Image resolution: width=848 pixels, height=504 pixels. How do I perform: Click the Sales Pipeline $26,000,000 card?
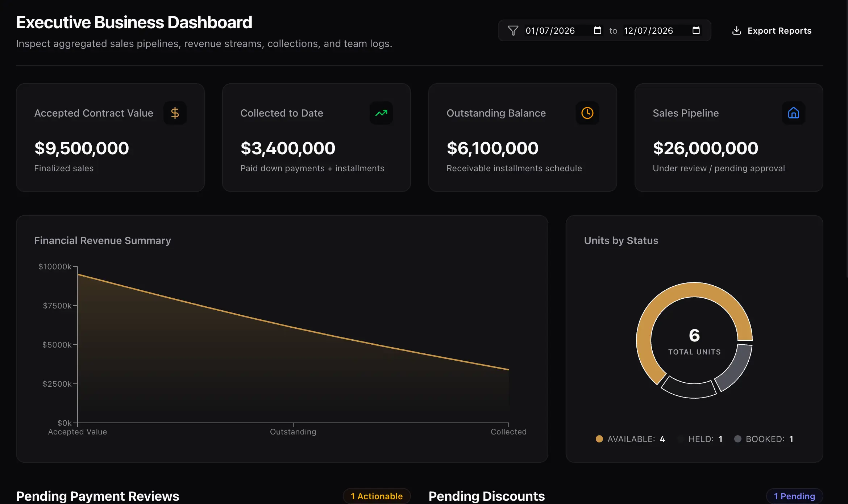pos(729,138)
